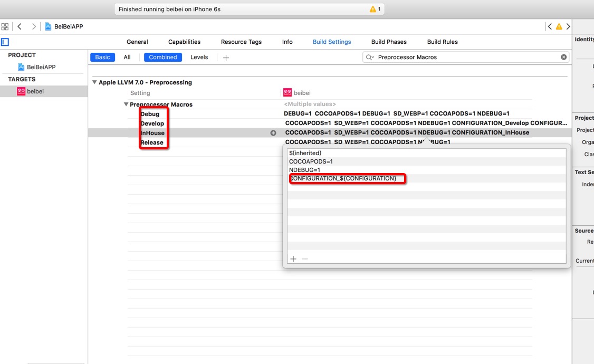
Task: Select the Debug configuration row
Action: pyautogui.click(x=150, y=114)
